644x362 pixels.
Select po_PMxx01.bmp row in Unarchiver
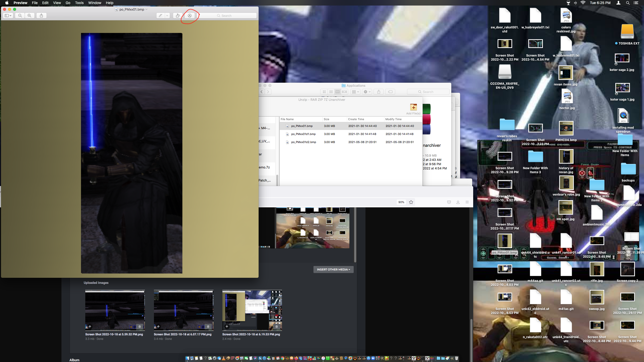click(x=351, y=126)
